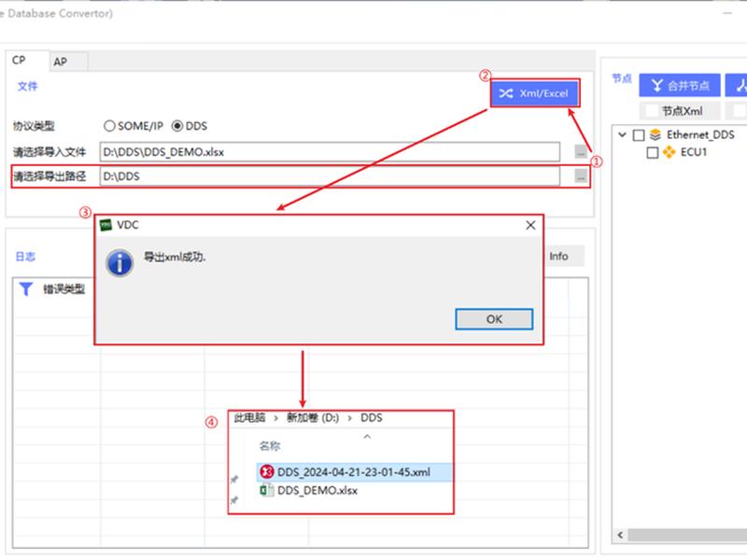747x560 pixels.
Task: Open the browse button for the export path
Action: click(x=581, y=176)
